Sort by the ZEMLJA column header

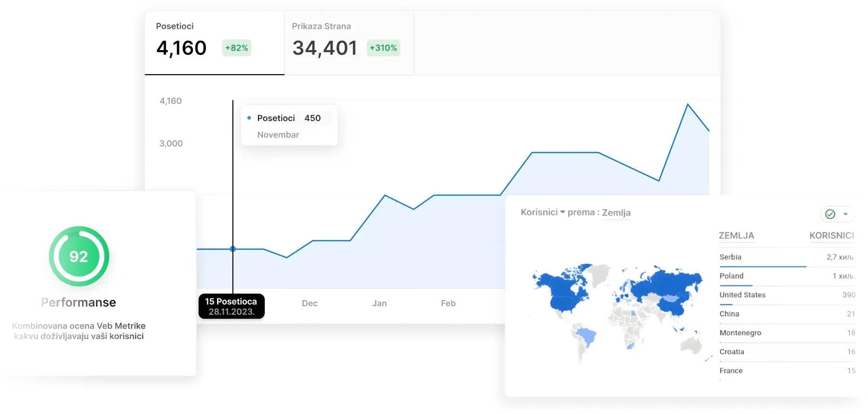point(736,236)
